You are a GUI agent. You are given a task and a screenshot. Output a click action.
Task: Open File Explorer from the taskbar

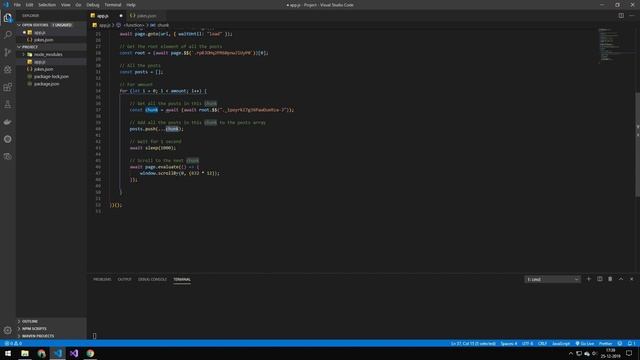tap(25, 353)
